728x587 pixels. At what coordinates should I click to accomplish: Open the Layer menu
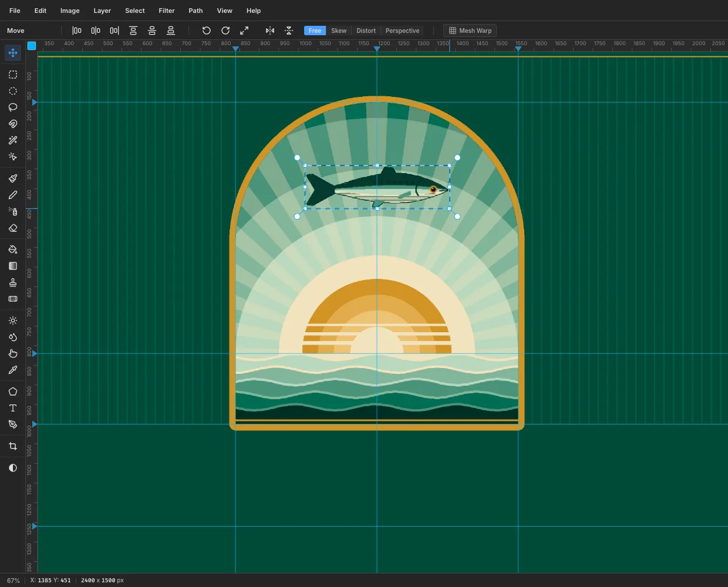(x=102, y=11)
